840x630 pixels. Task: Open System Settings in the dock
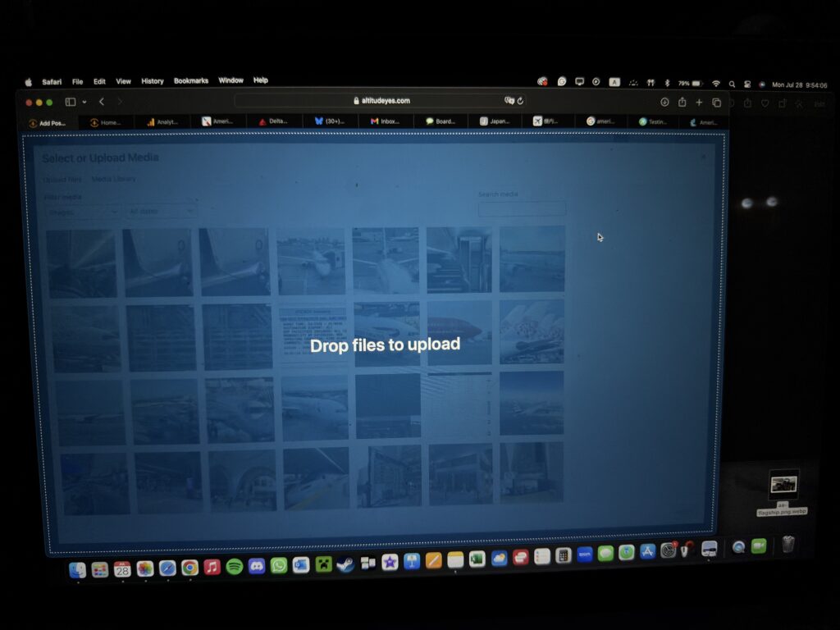tap(668, 550)
